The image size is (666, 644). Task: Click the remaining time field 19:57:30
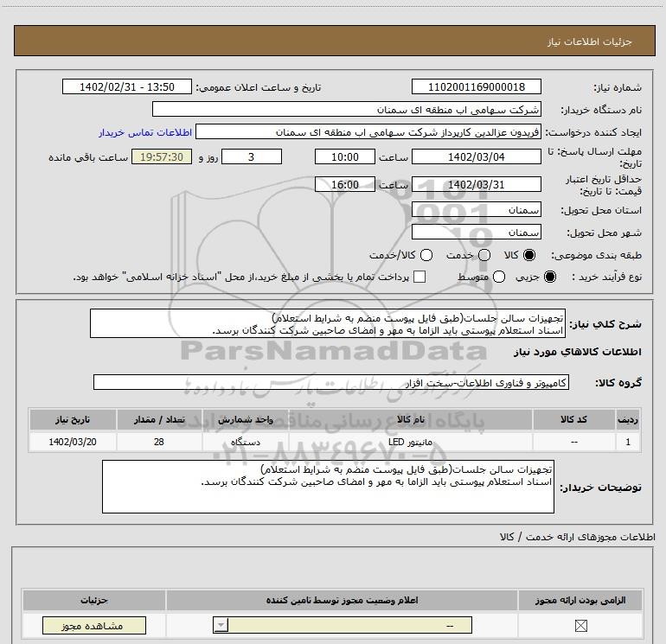[x=162, y=156]
